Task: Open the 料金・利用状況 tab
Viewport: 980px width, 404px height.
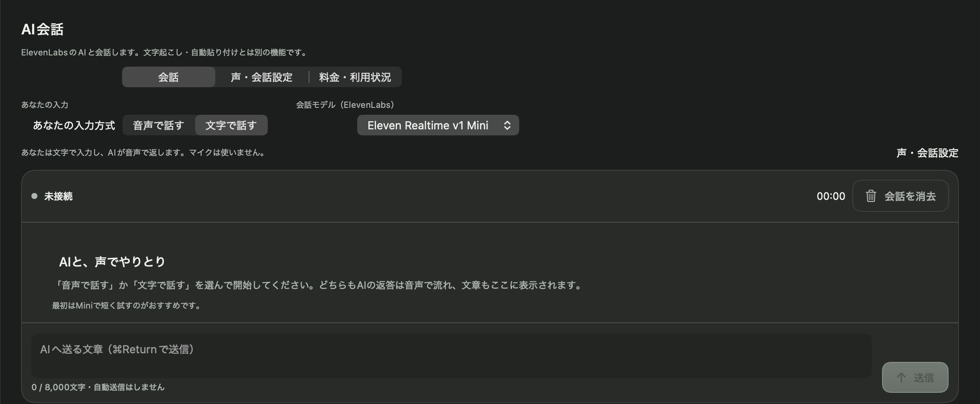Action: pos(355,77)
